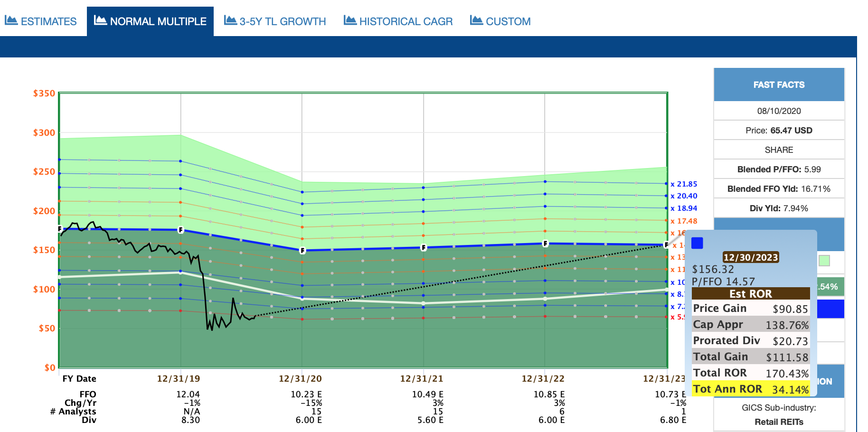Click the FAST FACTS panel header
Viewport: 868px width, 432px height.
tap(779, 85)
